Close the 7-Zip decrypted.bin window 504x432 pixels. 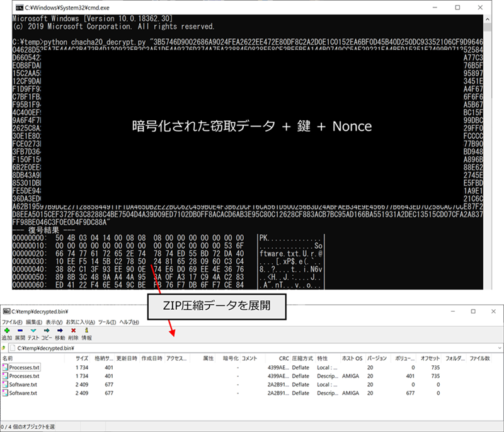coord(493,311)
